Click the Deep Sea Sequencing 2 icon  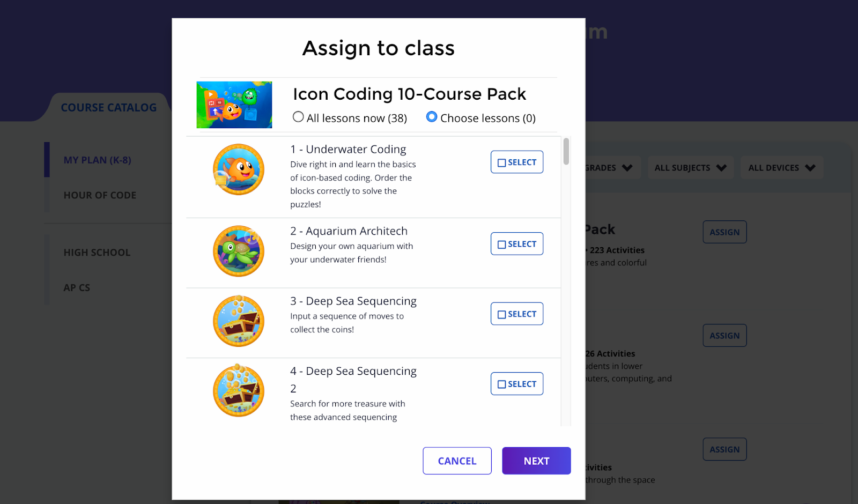tap(239, 391)
